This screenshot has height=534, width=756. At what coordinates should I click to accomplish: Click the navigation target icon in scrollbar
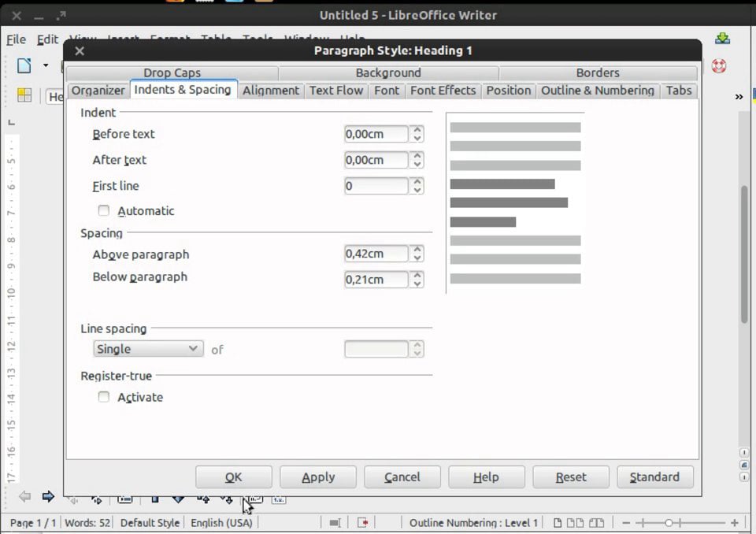(744, 465)
